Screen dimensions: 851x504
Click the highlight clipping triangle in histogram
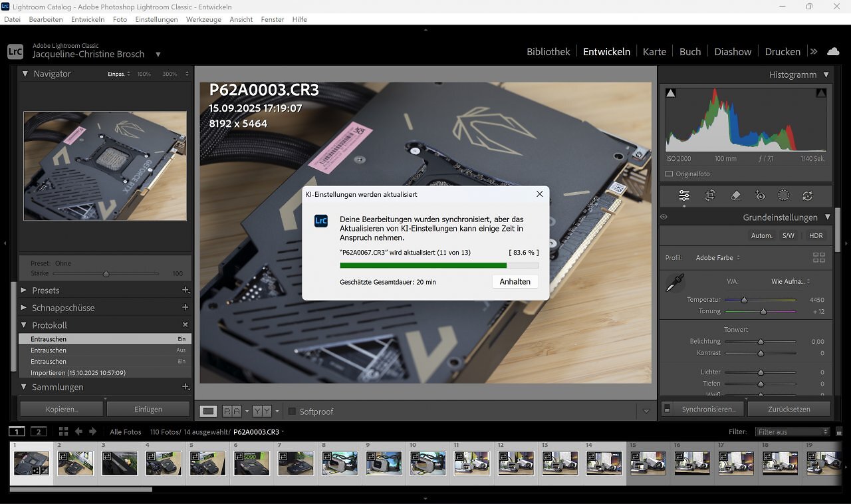821,93
